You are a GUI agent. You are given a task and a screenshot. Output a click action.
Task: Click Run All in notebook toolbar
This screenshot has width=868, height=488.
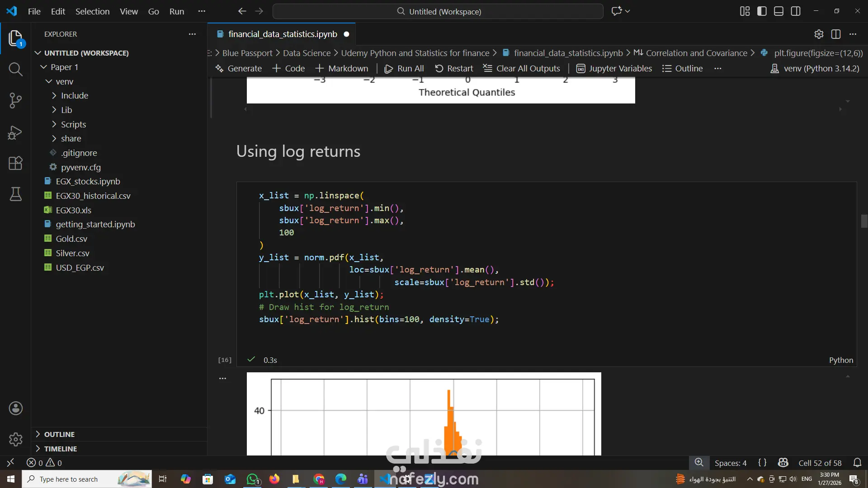pyautogui.click(x=404, y=69)
